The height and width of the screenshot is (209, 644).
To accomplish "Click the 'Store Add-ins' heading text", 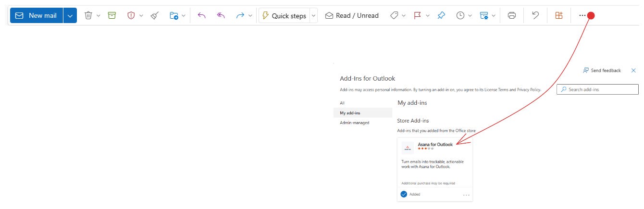I will [413, 121].
